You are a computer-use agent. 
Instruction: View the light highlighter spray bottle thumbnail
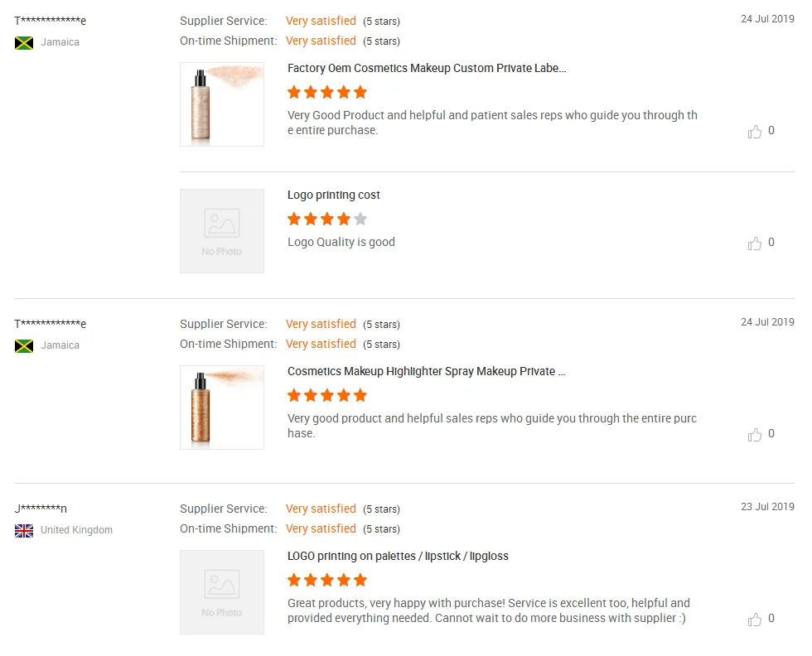click(222, 104)
